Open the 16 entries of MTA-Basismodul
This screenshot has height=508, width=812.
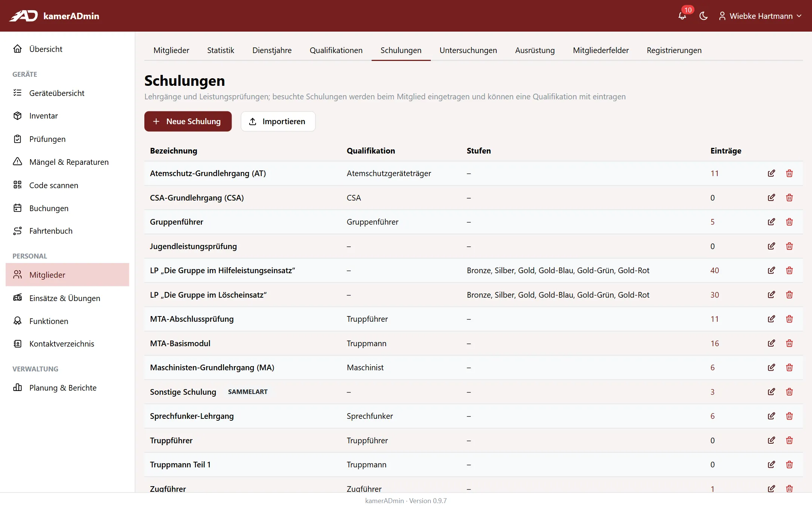click(x=715, y=343)
